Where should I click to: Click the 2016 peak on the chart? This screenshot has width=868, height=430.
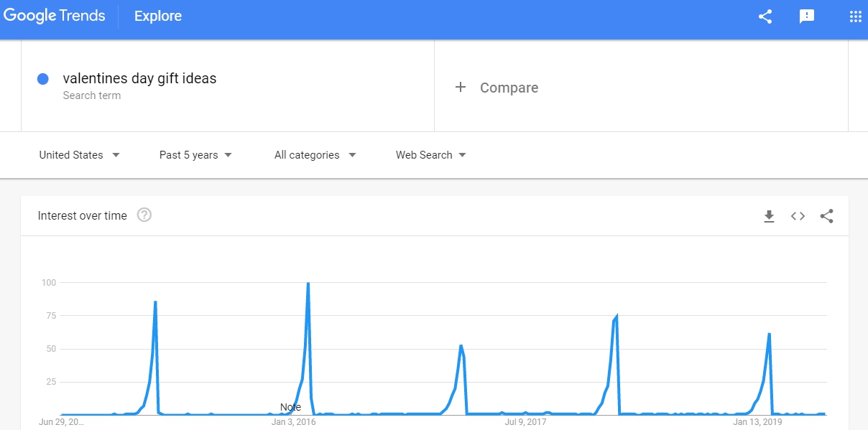point(308,284)
